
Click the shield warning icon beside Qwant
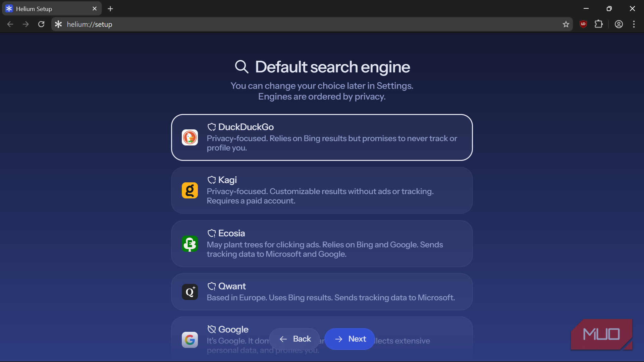pos(212,286)
